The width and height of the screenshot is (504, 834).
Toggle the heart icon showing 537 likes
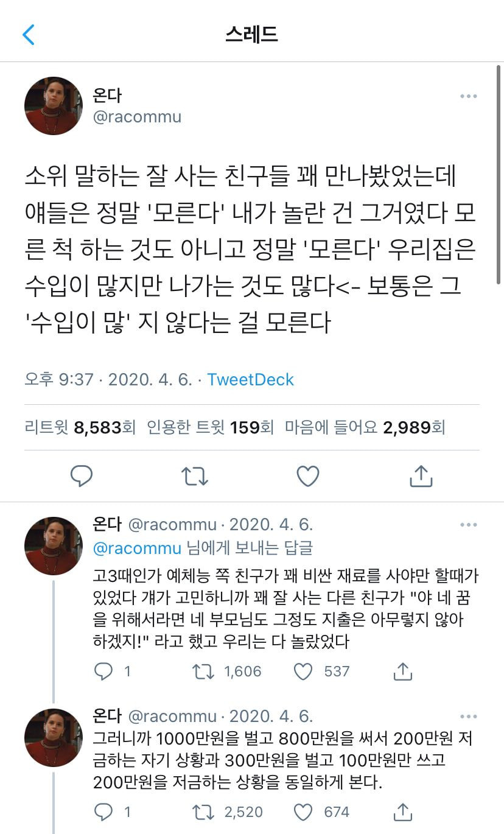pos(304,671)
